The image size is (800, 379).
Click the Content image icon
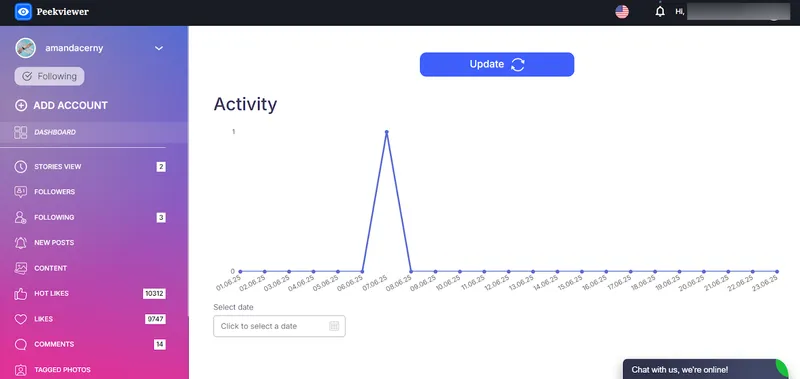(20, 268)
